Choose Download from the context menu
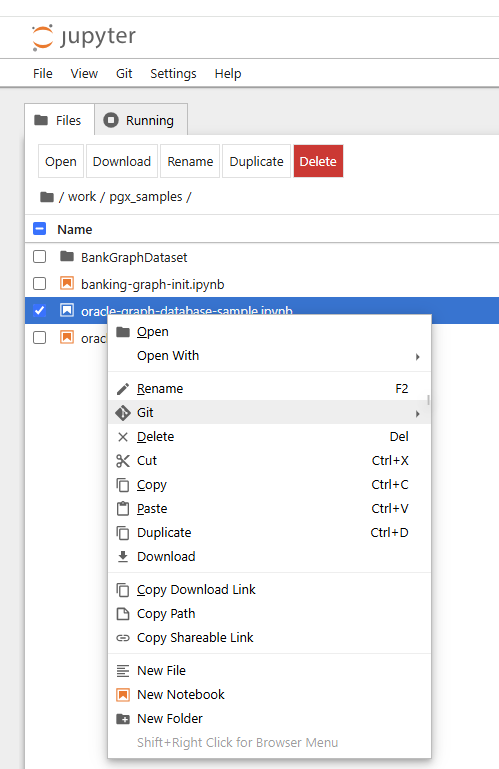 pyautogui.click(x=269, y=557)
